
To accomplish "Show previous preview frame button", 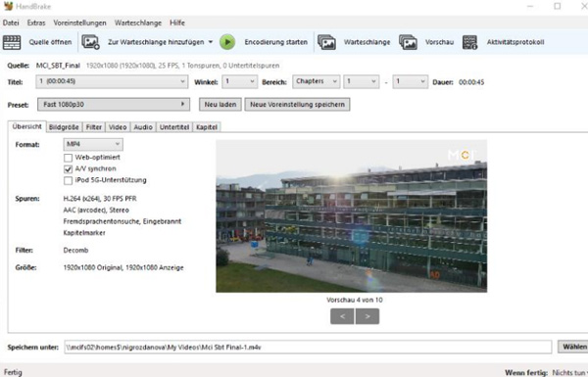I will point(342,316).
